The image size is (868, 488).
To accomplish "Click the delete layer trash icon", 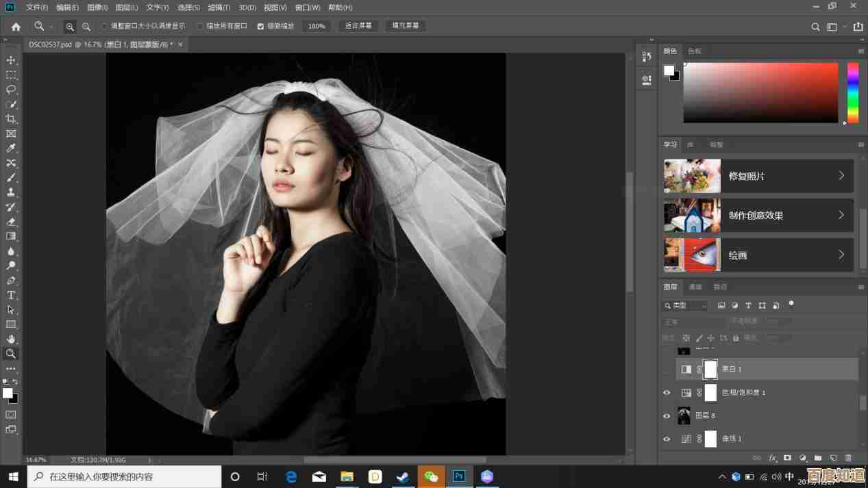I will 848,458.
